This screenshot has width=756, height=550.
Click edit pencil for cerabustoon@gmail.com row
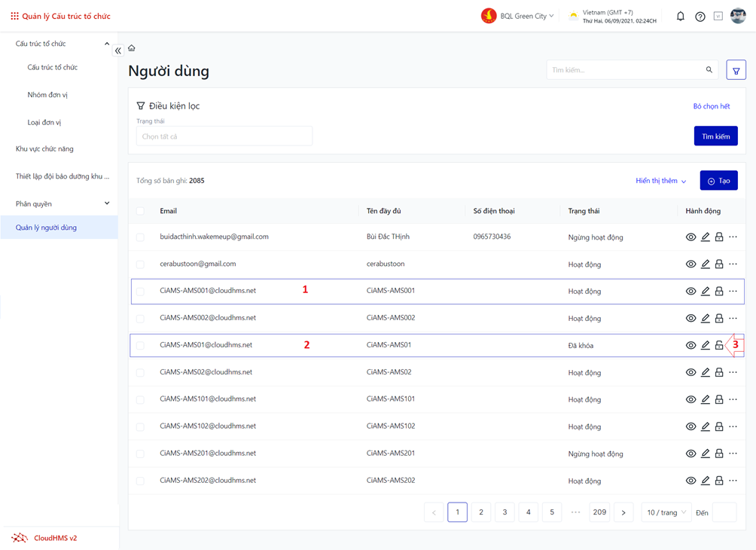[705, 264]
